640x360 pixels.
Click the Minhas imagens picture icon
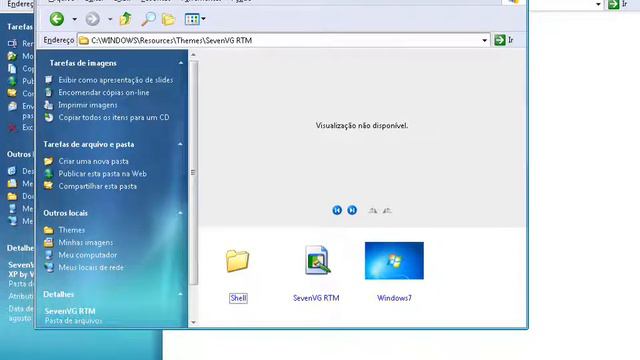pyautogui.click(x=49, y=242)
